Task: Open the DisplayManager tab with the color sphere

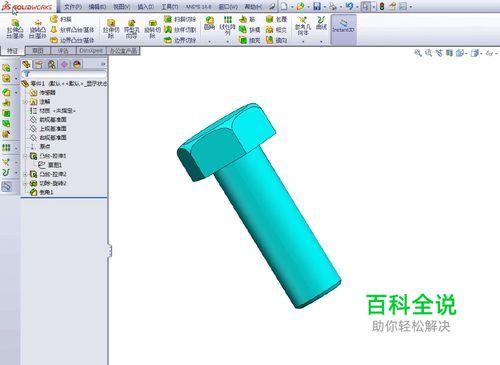Action: (77, 64)
